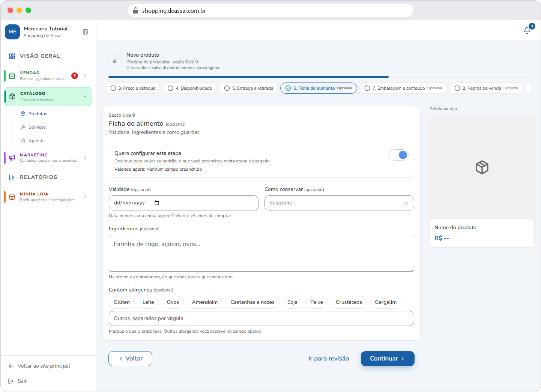Image resolution: width=541 pixels, height=392 pixels.
Task: Click the Sair logout icon
Action: 11,381
